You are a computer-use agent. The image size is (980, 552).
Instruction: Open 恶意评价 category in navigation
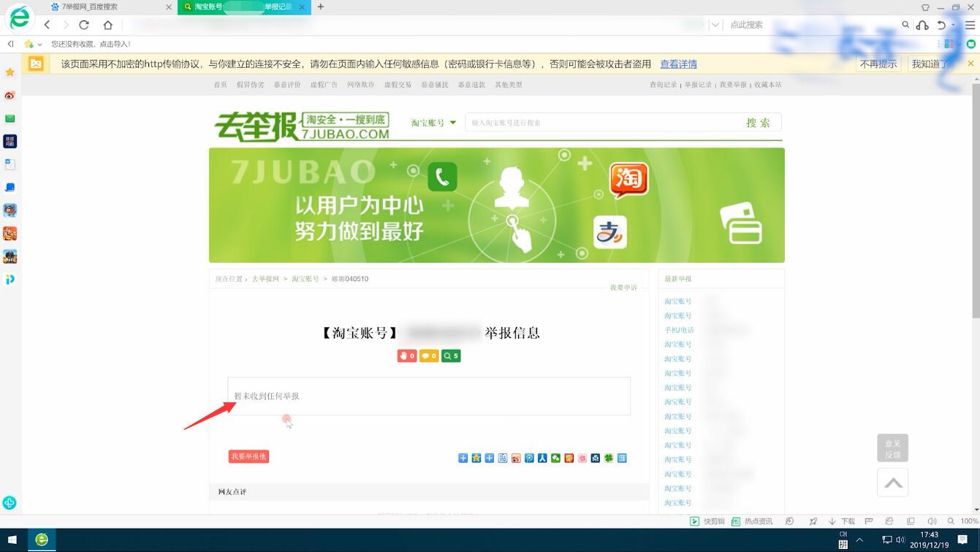click(287, 85)
